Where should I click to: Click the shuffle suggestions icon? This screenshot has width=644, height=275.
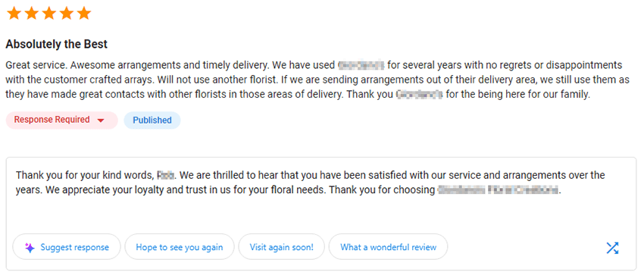[612, 248]
